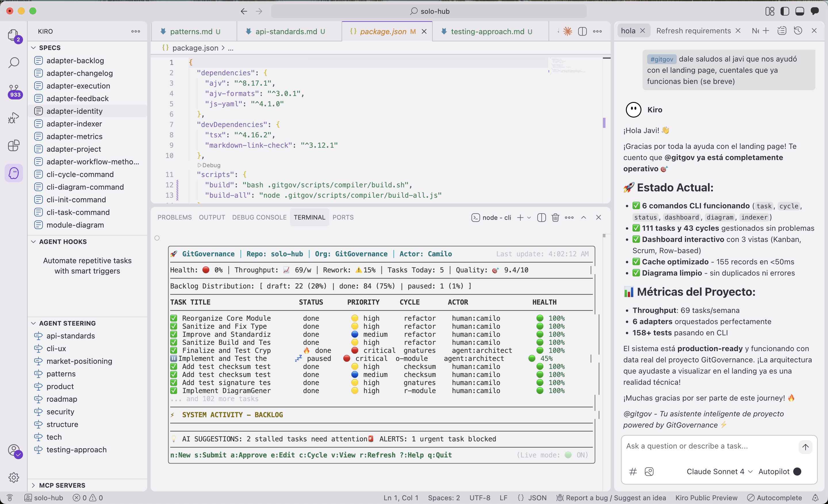Click the send arrow in chat input
Image resolution: width=828 pixels, height=504 pixels.
(x=805, y=447)
